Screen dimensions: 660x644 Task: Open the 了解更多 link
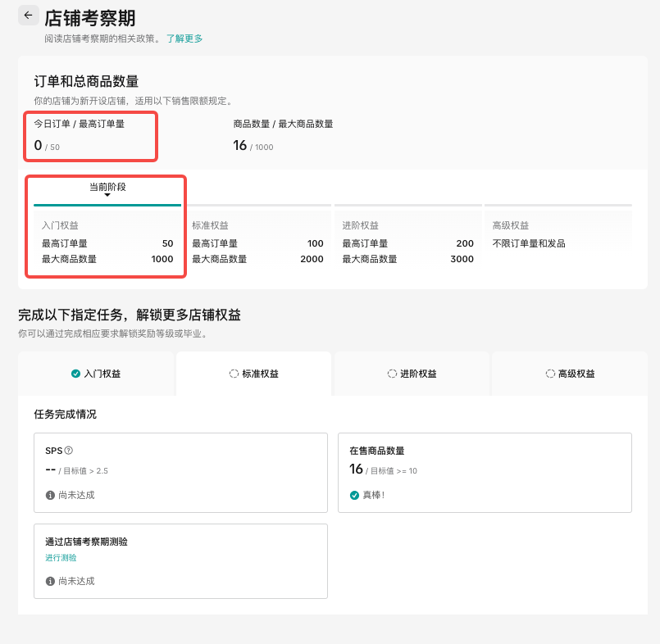click(184, 38)
